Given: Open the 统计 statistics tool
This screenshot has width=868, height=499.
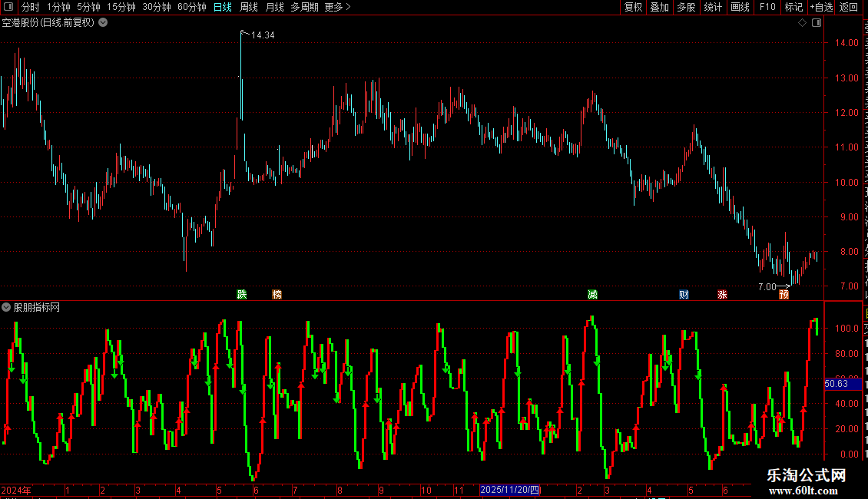Looking at the screenshot, I should [712, 7].
